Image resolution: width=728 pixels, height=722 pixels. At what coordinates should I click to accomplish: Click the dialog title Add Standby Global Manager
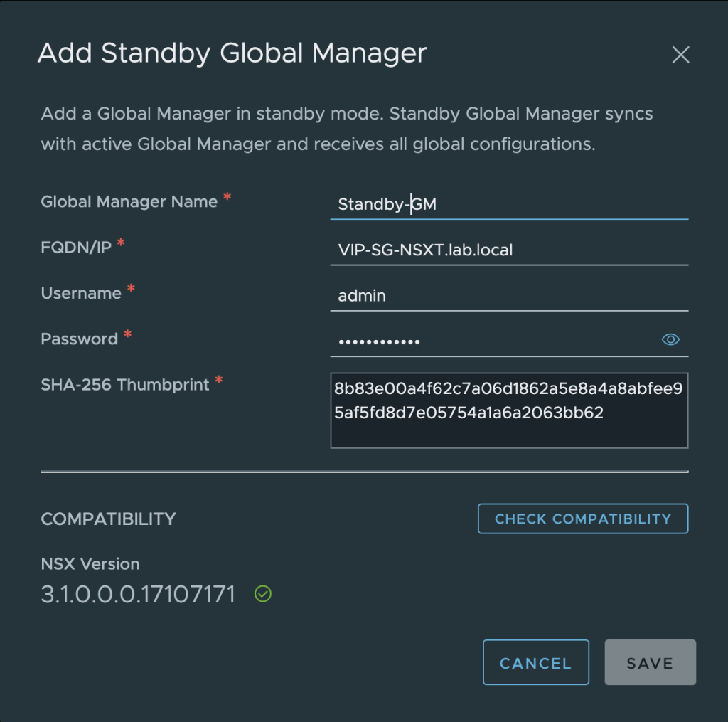point(232,53)
